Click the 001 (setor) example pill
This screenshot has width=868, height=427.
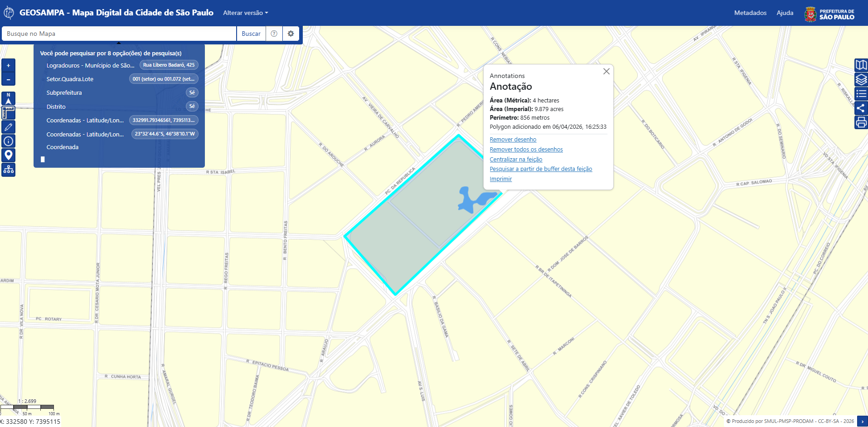click(164, 79)
